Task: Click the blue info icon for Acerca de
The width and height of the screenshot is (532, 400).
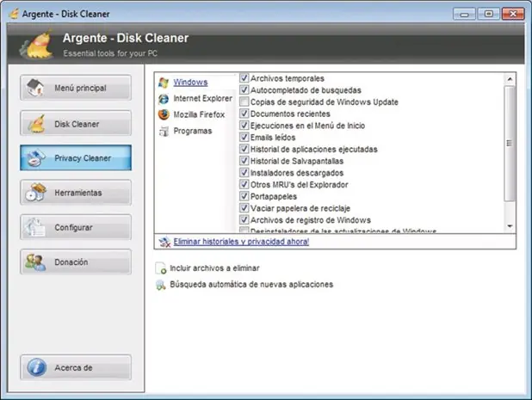Action: tap(37, 367)
